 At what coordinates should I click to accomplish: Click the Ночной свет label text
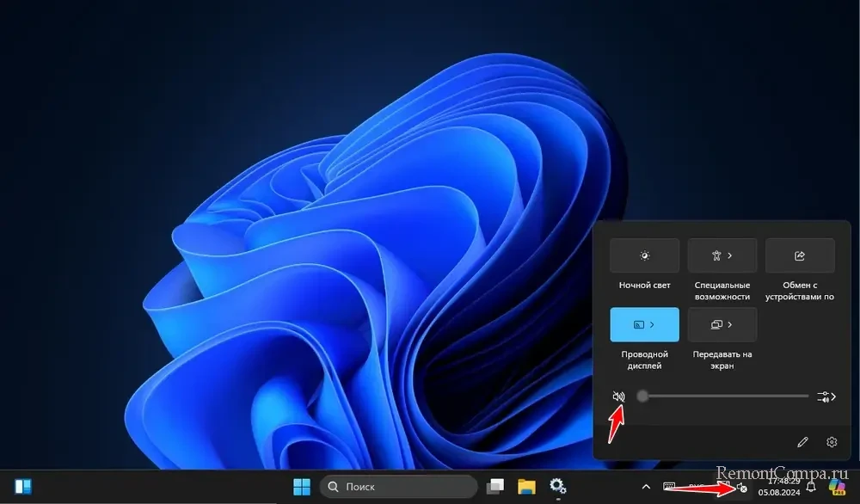coord(644,286)
